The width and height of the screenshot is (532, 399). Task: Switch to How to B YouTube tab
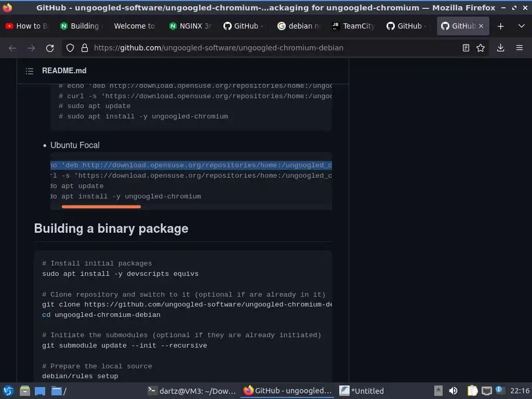27,26
